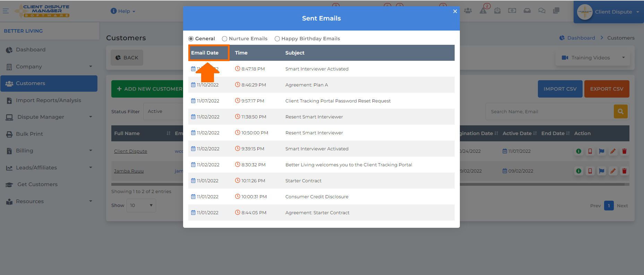
Task: Click the IMPORT CSV button
Action: (560, 89)
